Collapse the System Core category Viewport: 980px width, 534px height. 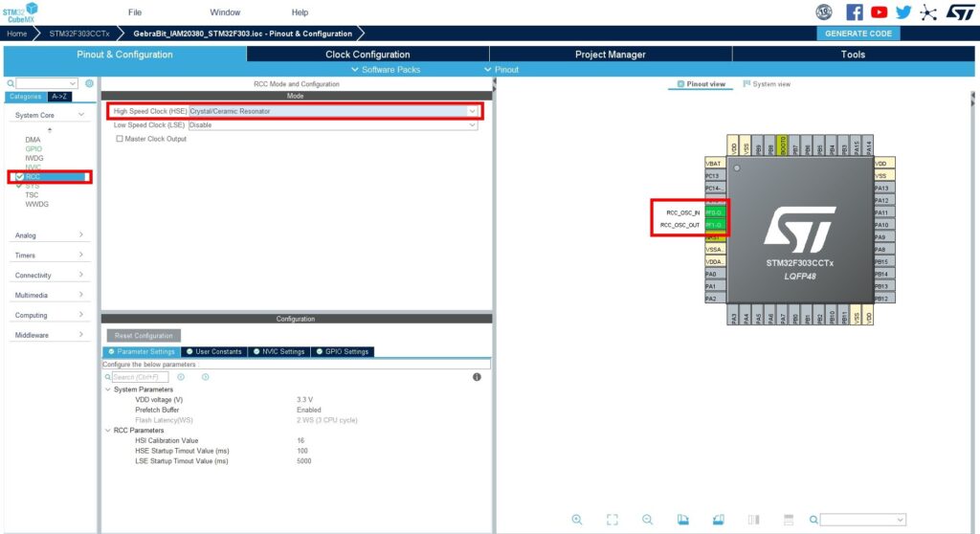[81, 115]
